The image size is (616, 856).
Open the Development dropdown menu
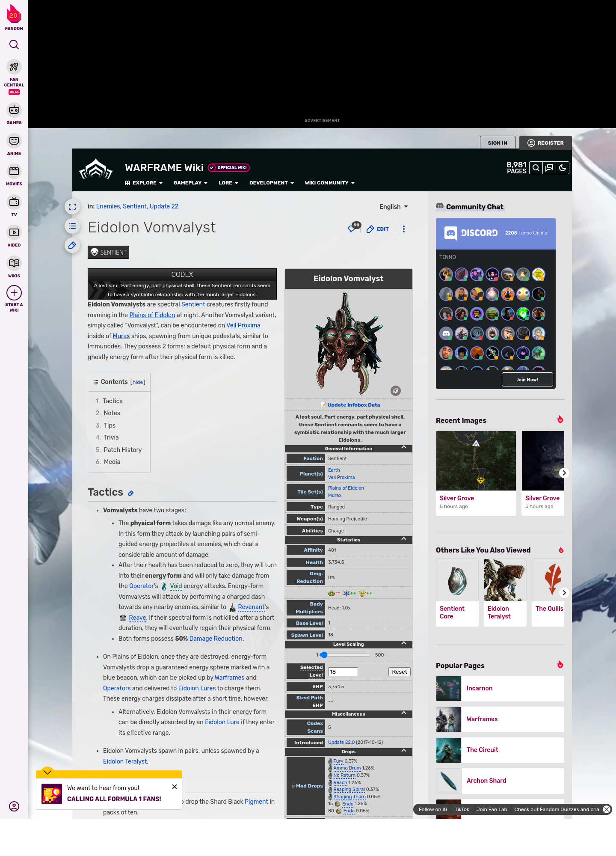[x=272, y=183]
